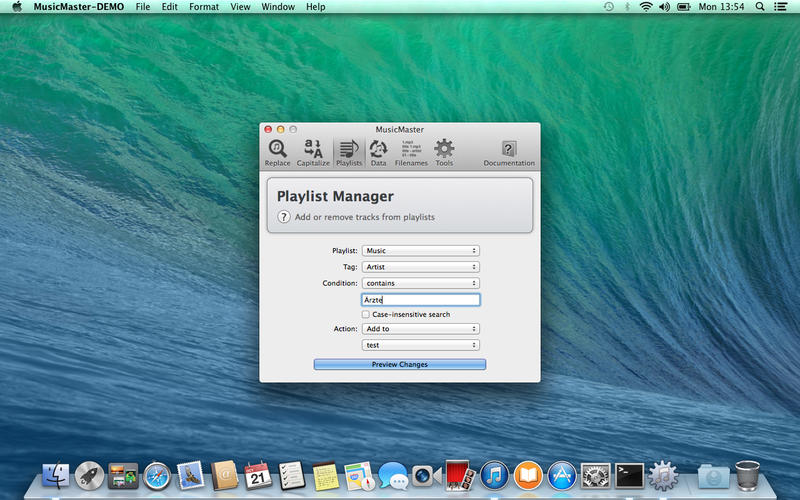Open System Preferences in the Dock
The height and width of the screenshot is (500, 800).
[x=595, y=476]
